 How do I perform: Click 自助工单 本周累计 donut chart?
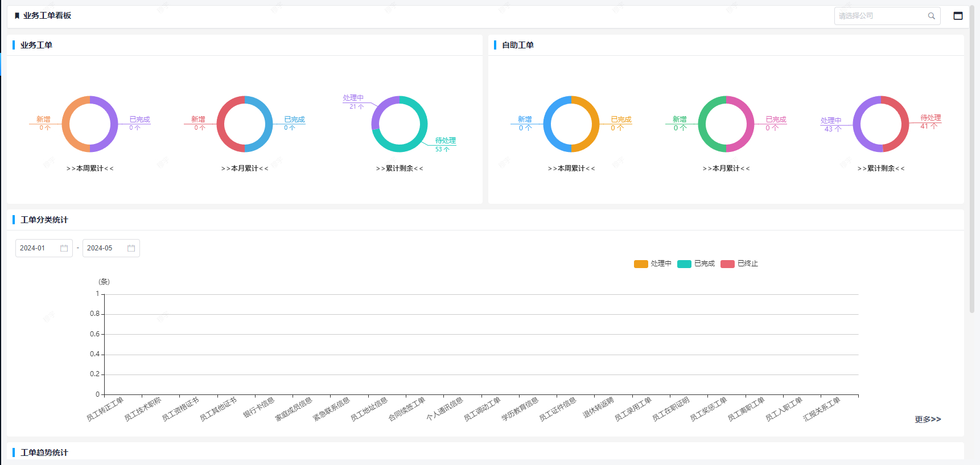571,124
